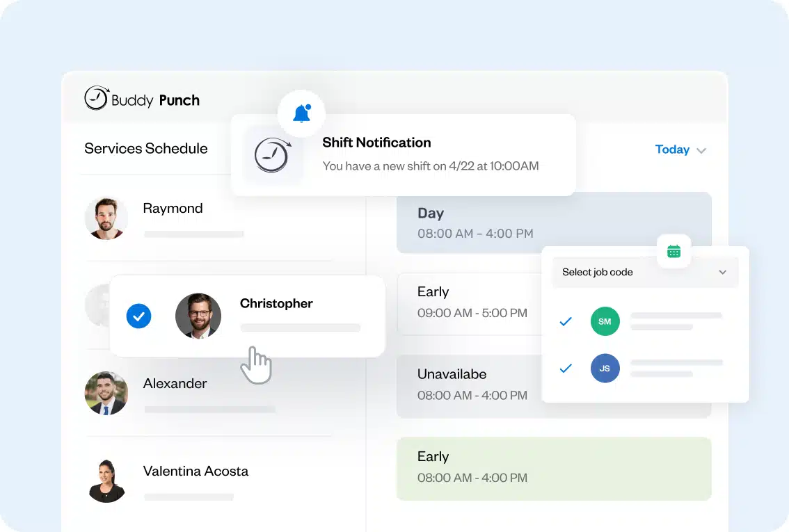Image resolution: width=789 pixels, height=532 pixels.
Task: Click Alexander's profile photo
Action: [x=106, y=393]
